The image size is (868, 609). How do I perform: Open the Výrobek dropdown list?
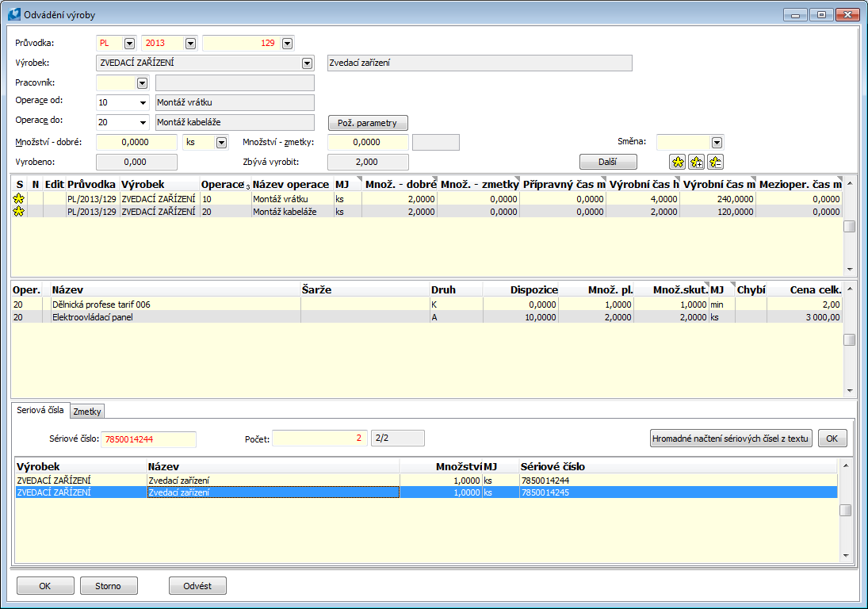307,63
